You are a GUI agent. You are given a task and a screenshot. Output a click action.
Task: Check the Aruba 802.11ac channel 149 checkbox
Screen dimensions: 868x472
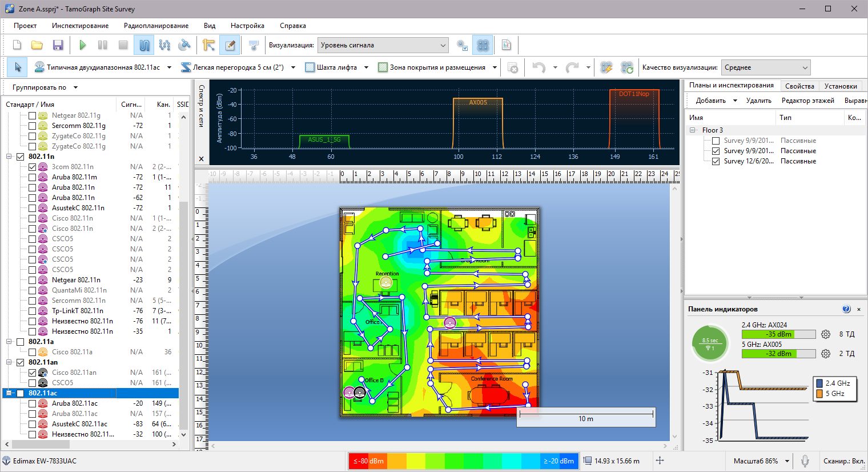pos(33,403)
